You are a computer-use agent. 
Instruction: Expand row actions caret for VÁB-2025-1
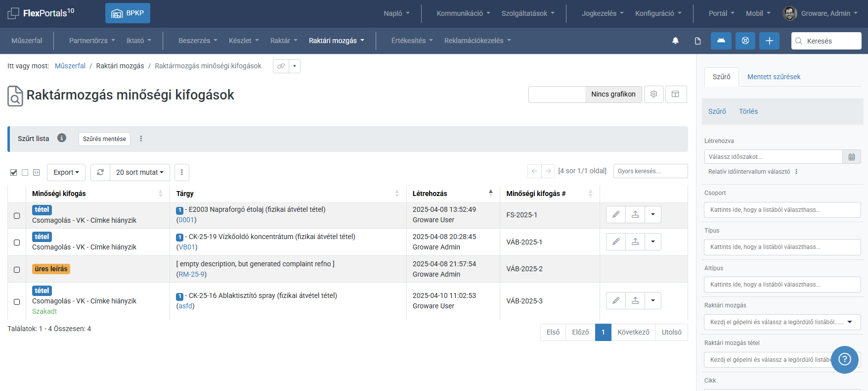653,242
